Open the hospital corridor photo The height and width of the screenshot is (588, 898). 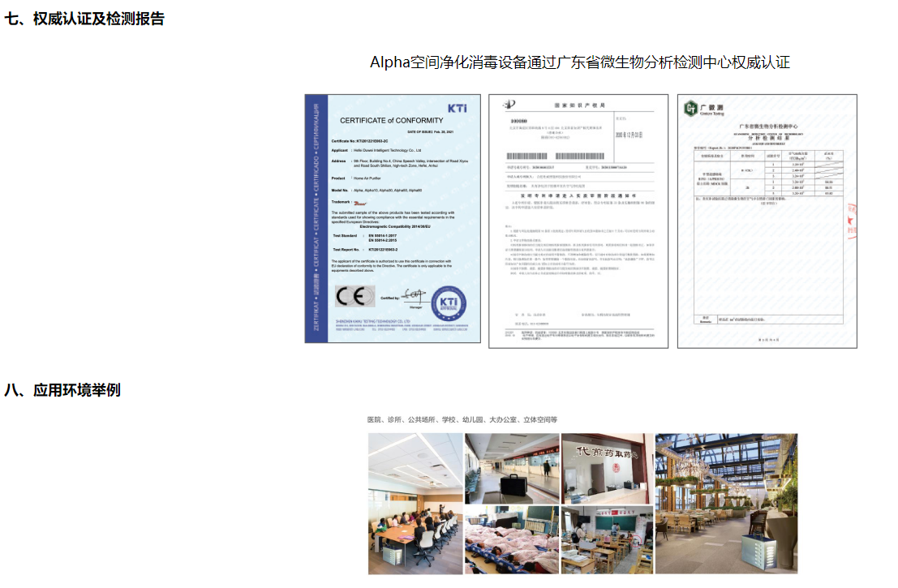pos(511,468)
